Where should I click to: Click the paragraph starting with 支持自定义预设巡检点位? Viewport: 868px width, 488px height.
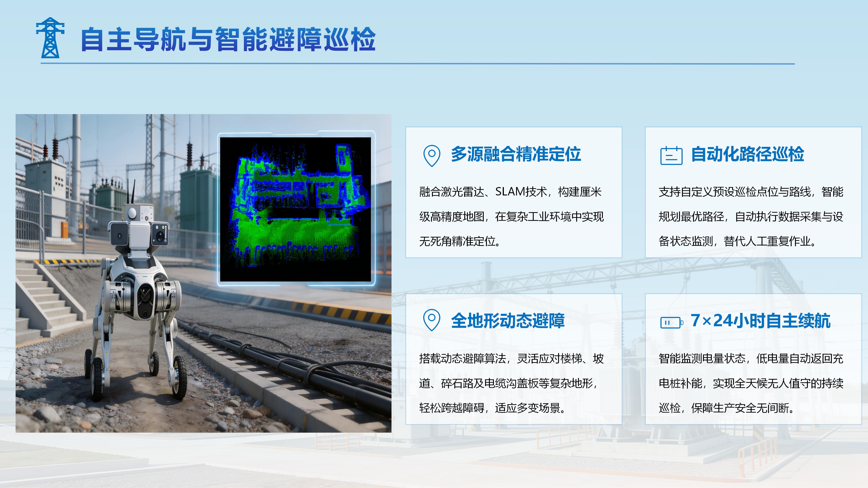[x=751, y=216]
